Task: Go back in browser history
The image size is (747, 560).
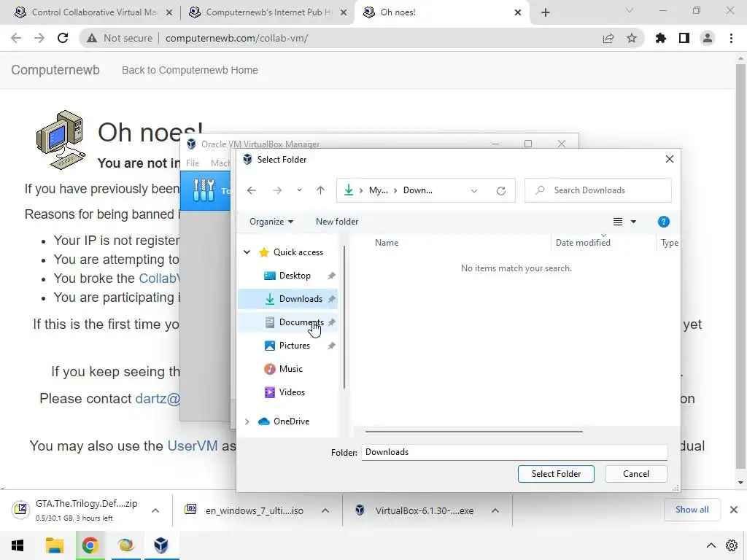Action: click(16, 38)
